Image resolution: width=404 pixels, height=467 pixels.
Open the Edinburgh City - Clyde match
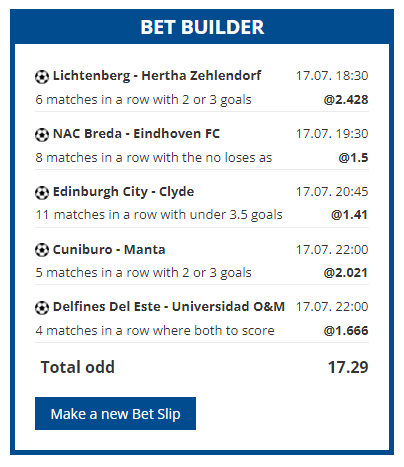(123, 192)
